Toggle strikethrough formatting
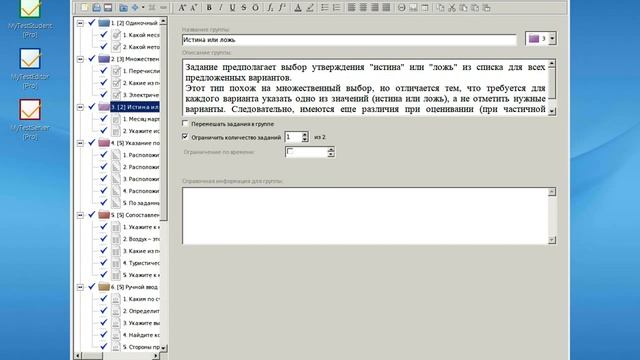 click(244, 8)
